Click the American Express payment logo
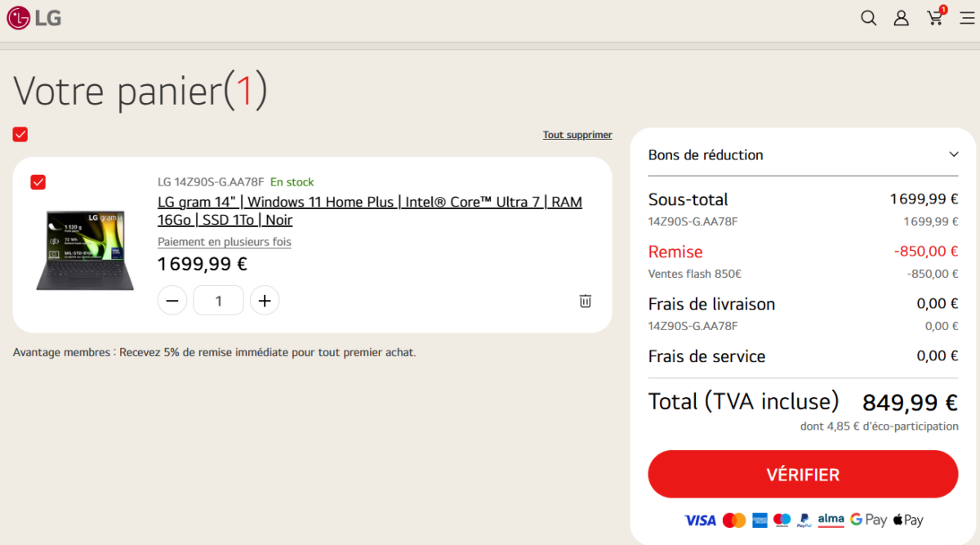 (759, 520)
